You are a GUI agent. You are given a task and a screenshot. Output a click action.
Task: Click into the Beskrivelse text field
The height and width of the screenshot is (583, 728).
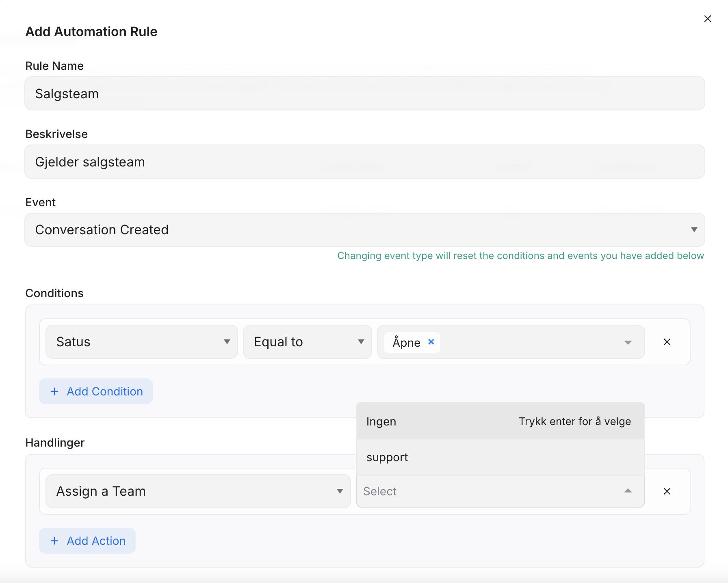[x=364, y=162]
